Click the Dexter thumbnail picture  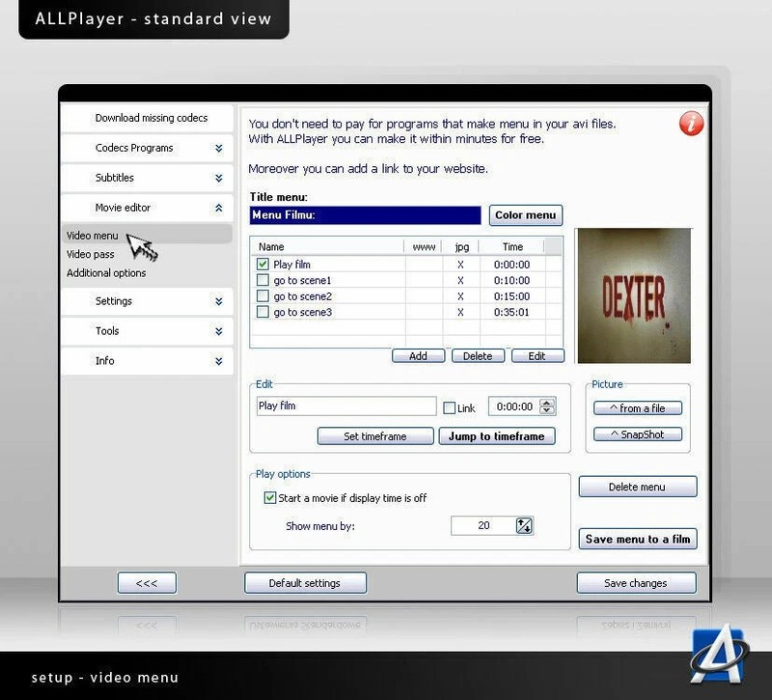tap(634, 295)
